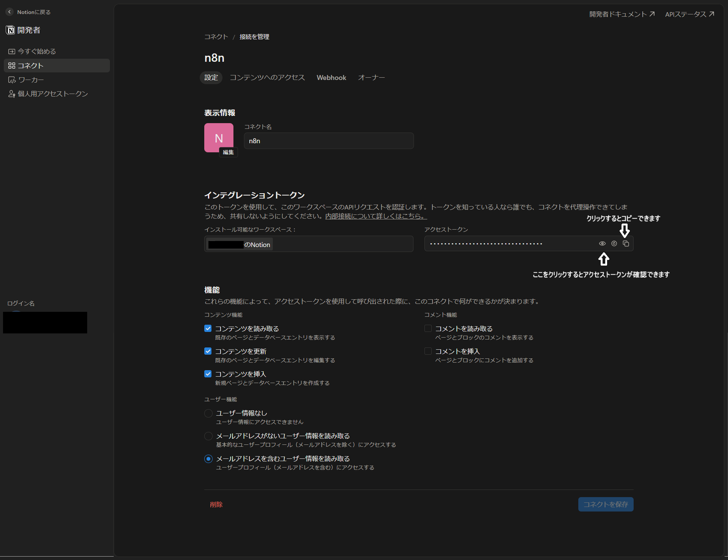728x560 pixels.
Task: Click Notionに戻る link
Action: pos(34,12)
